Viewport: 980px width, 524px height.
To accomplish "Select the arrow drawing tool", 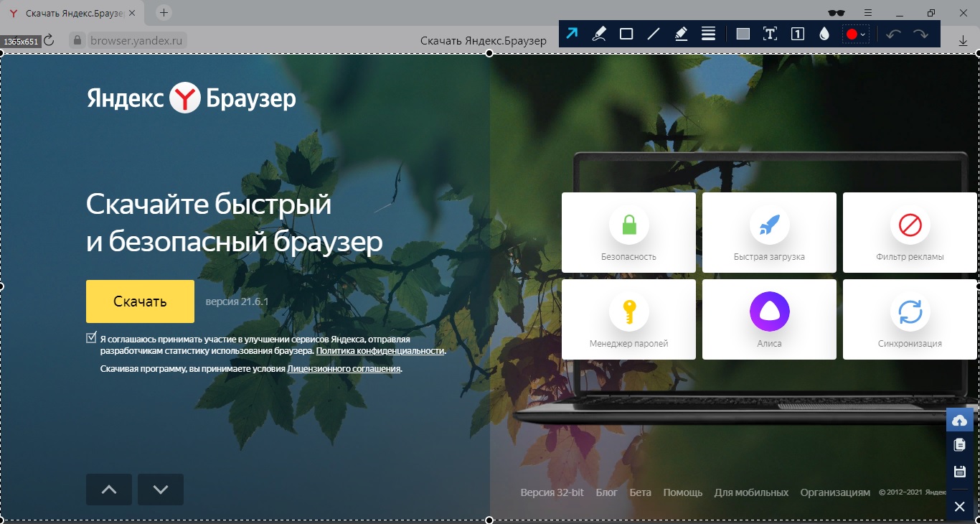I will click(x=572, y=34).
